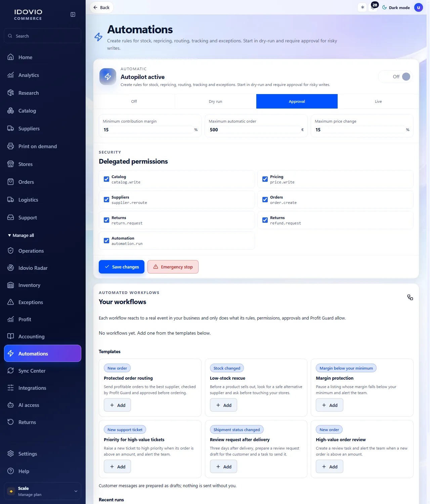Collapse the sidebar panel icon
430x504 pixels.
pyautogui.click(x=73, y=14)
